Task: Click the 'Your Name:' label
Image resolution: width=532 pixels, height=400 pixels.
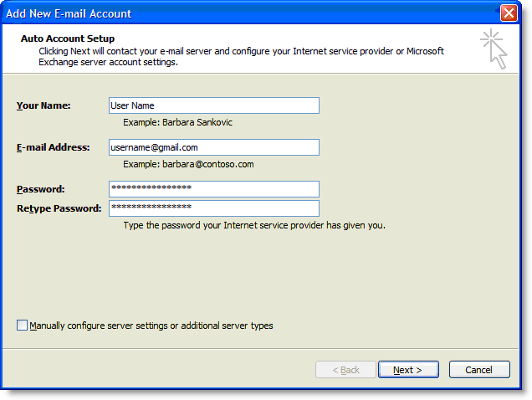Action: tap(43, 105)
